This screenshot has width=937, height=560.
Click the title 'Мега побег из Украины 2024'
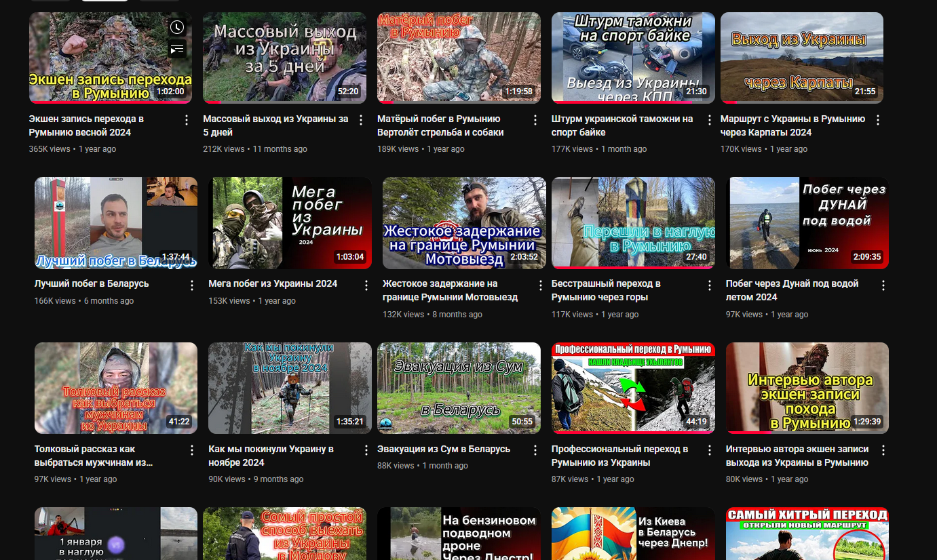point(273,283)
